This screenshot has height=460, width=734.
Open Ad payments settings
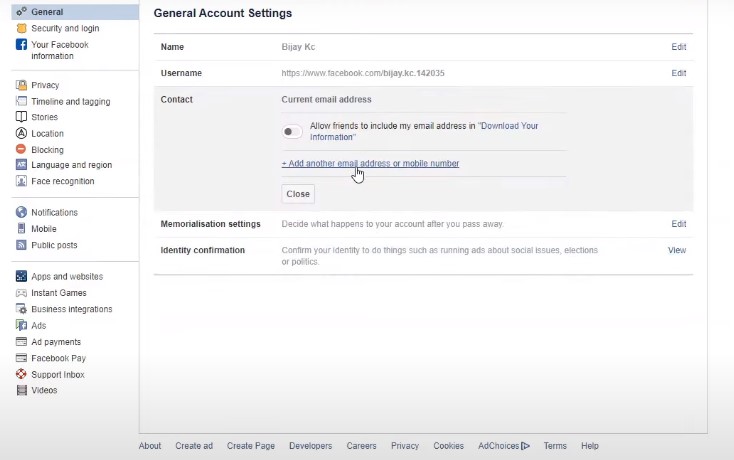[56, 342]
